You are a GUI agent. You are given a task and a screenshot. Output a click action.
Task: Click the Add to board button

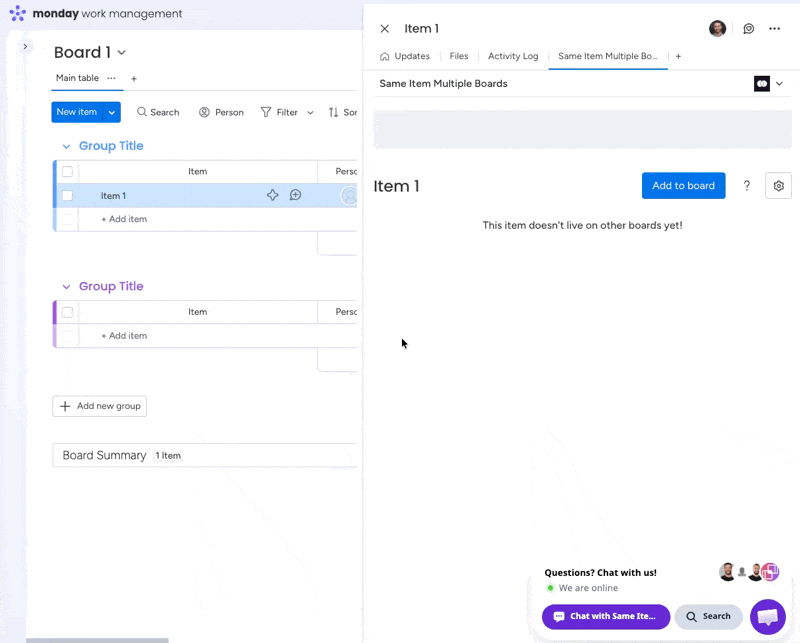tap(683, 186)
